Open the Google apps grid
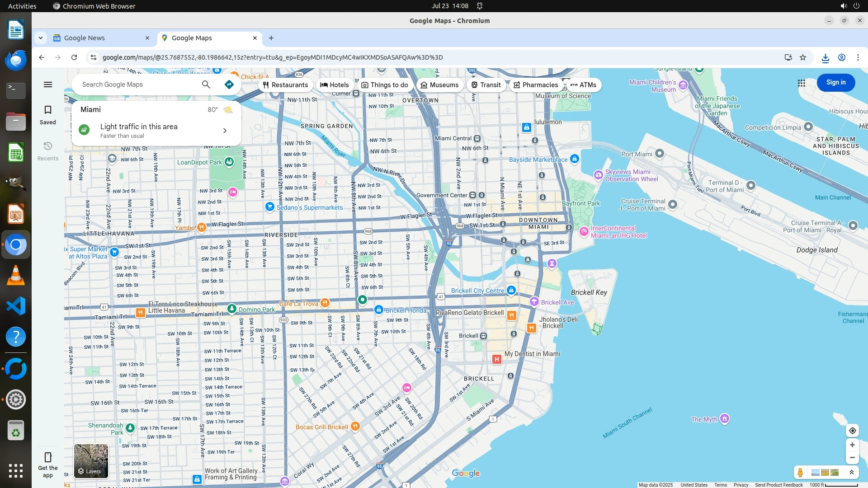The height and width of the screenshot is (488, 868). point(802,83)
